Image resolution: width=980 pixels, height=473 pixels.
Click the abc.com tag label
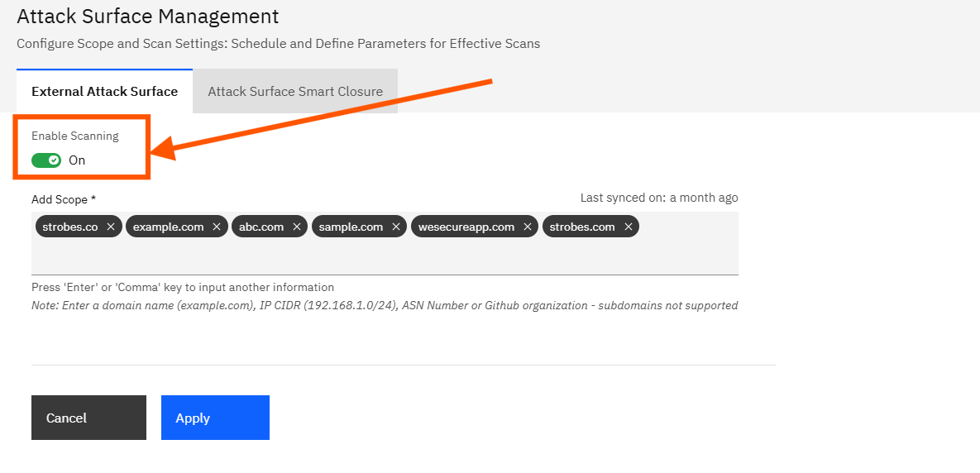tap(261, 227)
